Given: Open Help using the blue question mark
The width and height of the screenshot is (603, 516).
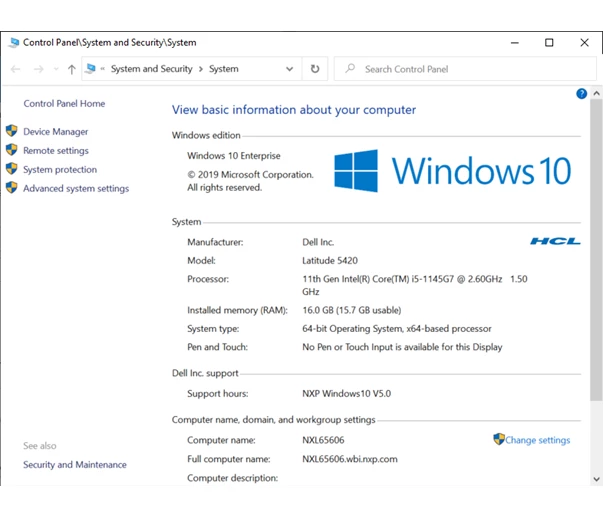Looking at the screenshot, I should pos(581,93).
